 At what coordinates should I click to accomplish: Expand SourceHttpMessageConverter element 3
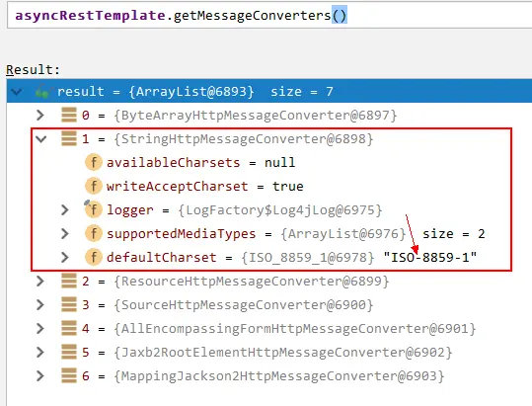(40, 305)
